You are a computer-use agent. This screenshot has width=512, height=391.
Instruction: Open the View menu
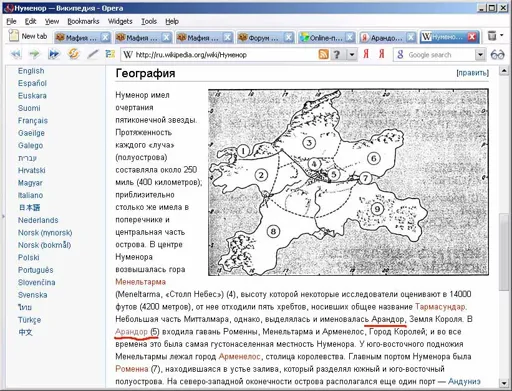pos(52,21)
